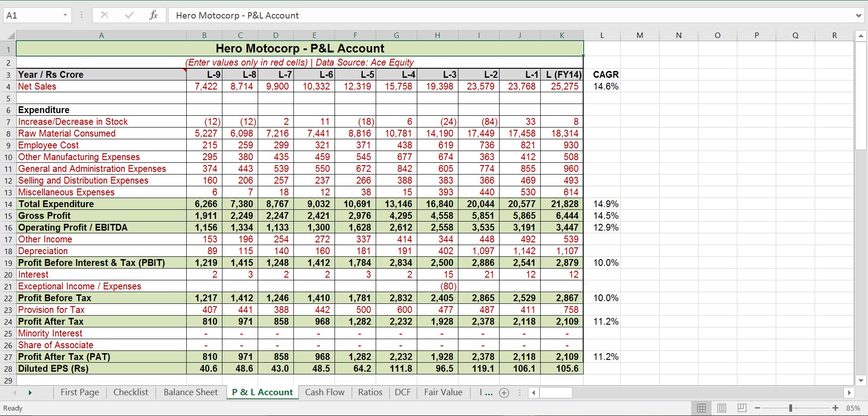This screenshot has width=868, height=416.
Task: Click horizontal scrollbar right arrow
Action: [849, 392]
